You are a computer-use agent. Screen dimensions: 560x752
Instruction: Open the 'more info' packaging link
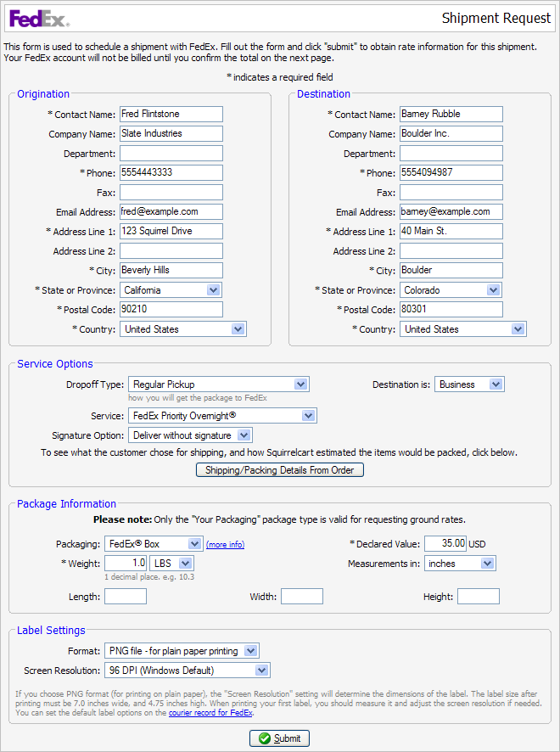225,544
